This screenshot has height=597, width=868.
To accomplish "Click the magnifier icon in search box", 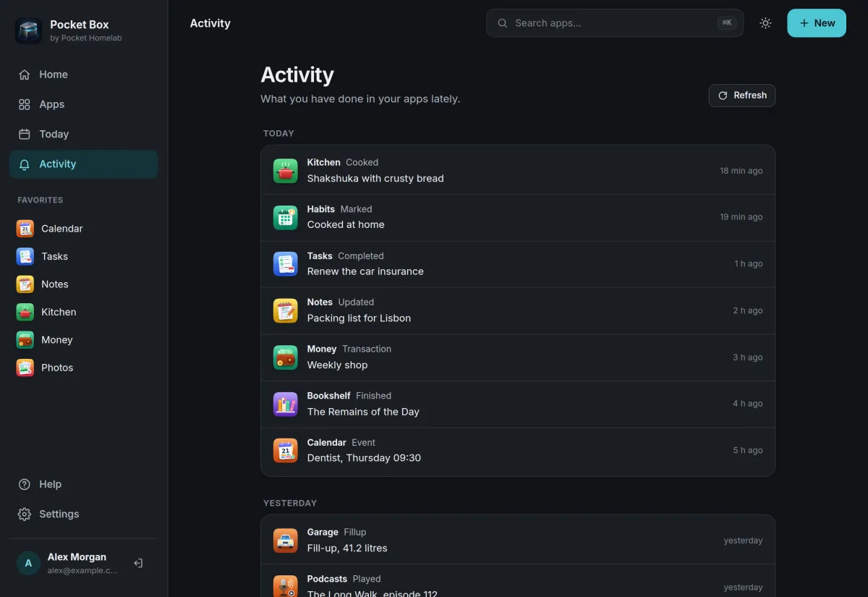I will pos(502,23).
